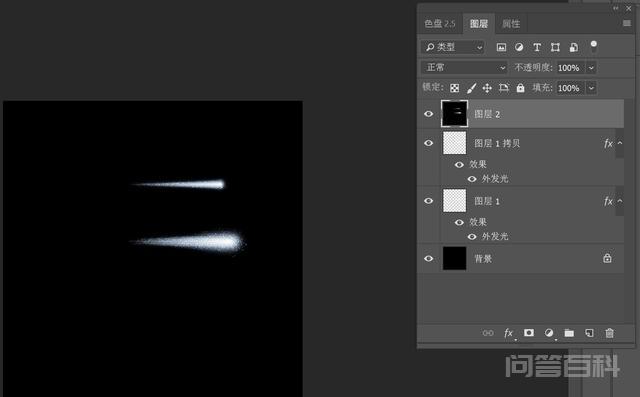Toggle 效果 visibility under 图层 1

[459, 222]
